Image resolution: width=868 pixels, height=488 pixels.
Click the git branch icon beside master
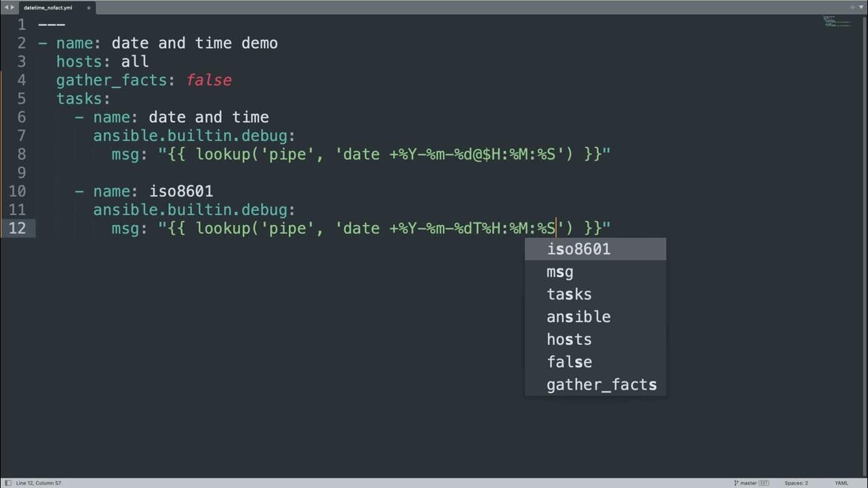(736, 483)
